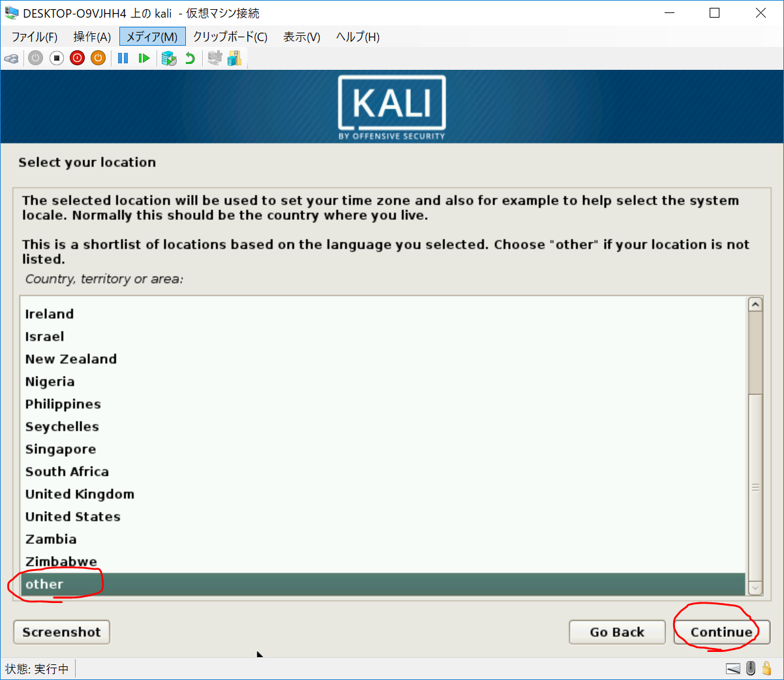The image size is (784, 680).
Task: Click the orange Save state icon
Action: pos(98,58)
